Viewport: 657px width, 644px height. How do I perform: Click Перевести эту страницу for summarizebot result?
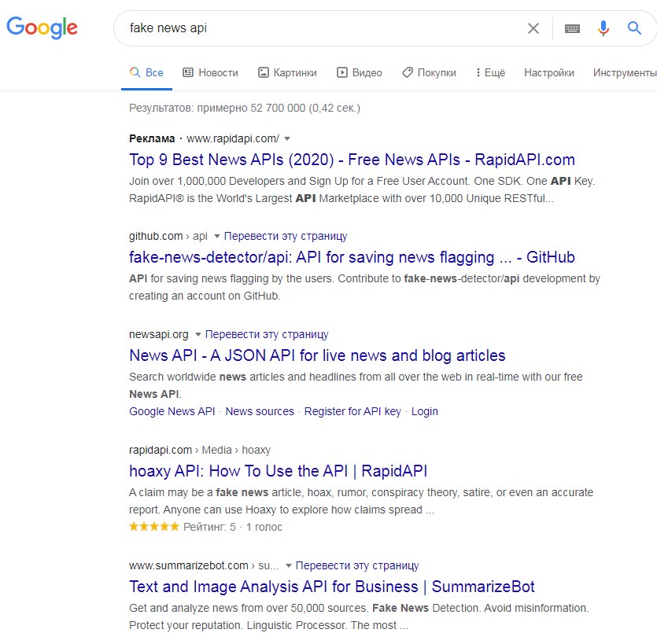click(x=357, y=565)
